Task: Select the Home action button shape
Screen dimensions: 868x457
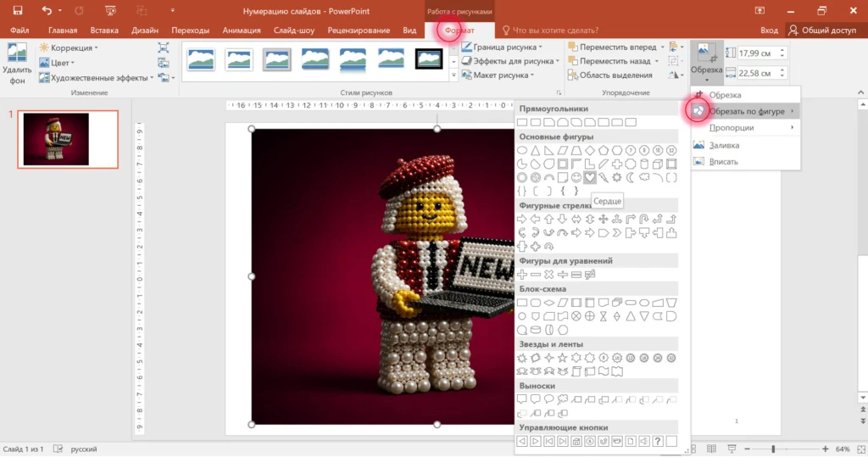Action: pos(576,442)
